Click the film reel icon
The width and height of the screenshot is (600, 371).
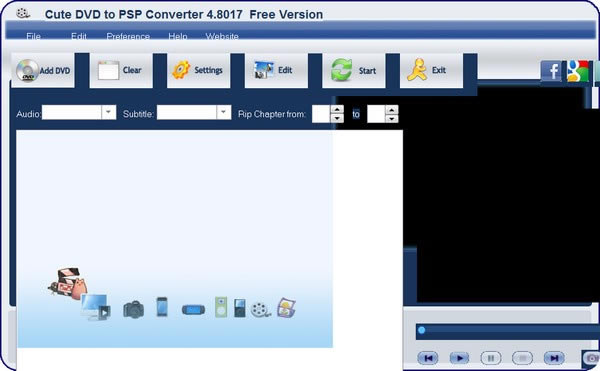(261, 309)
